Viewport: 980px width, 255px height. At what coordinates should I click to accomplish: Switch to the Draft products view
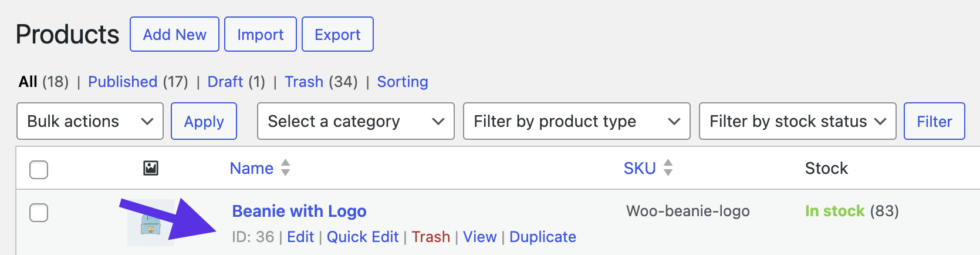[225, 82]
